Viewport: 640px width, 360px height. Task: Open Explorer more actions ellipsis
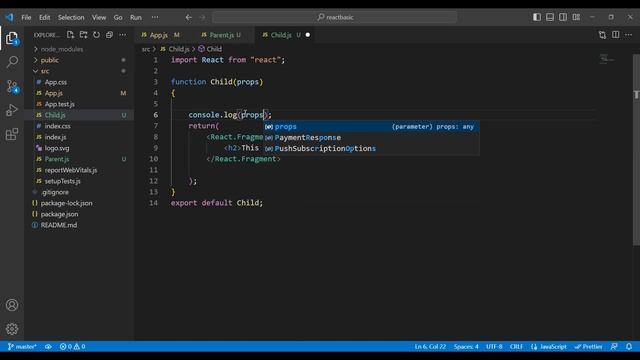coord(122,35)
